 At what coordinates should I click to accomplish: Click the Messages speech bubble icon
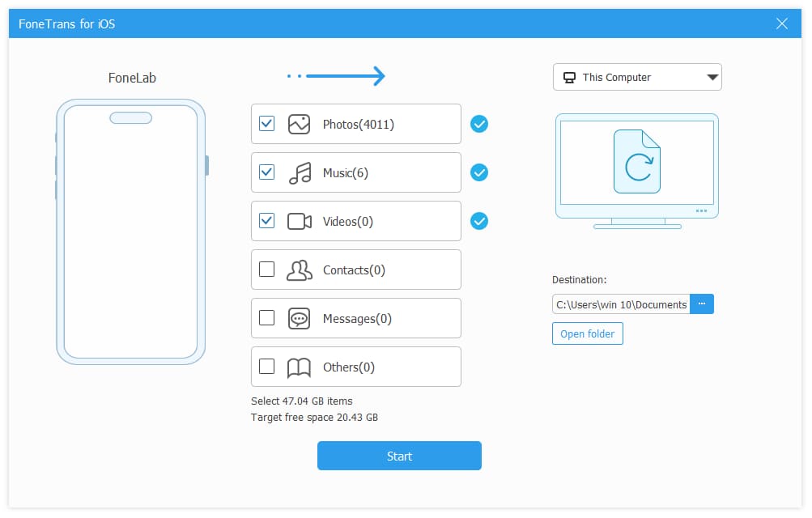(x=299, y=319)
